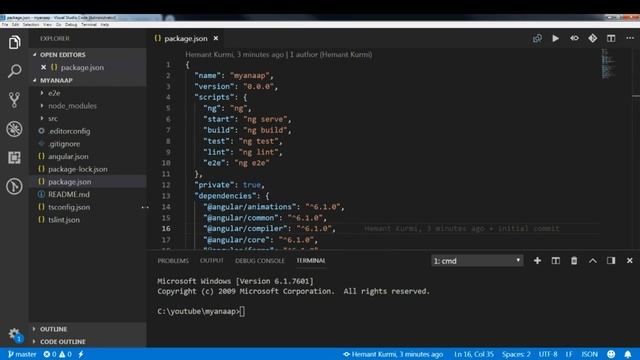
Task: Open the Search view in activity bar
Action: pyautogui.click(x=14, y=71)
